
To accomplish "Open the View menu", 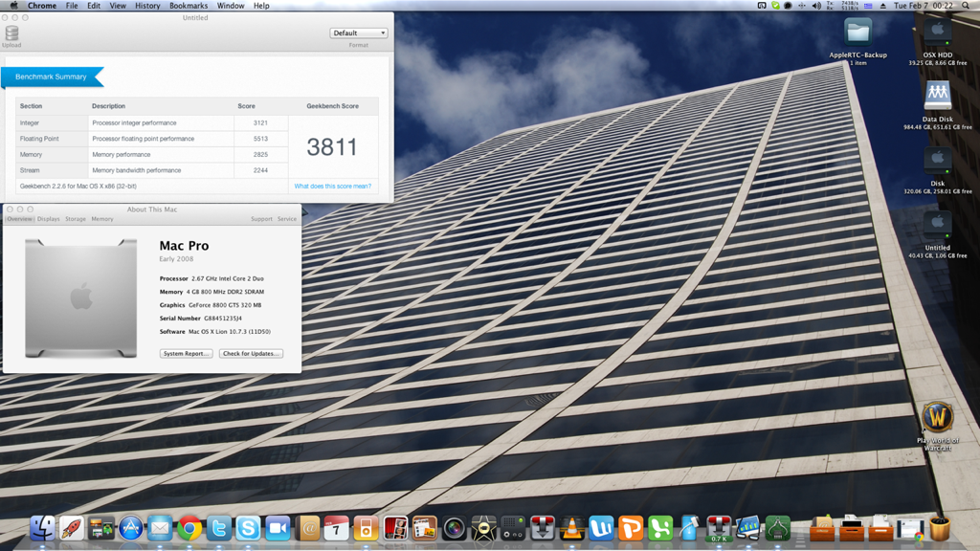I will pyautogui.click(x=118, y=6).
